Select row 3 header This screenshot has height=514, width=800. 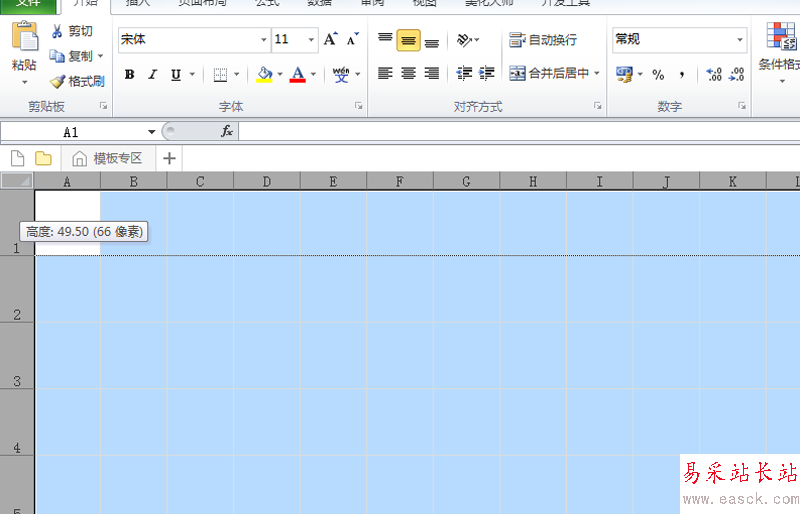tap(17, 355)
